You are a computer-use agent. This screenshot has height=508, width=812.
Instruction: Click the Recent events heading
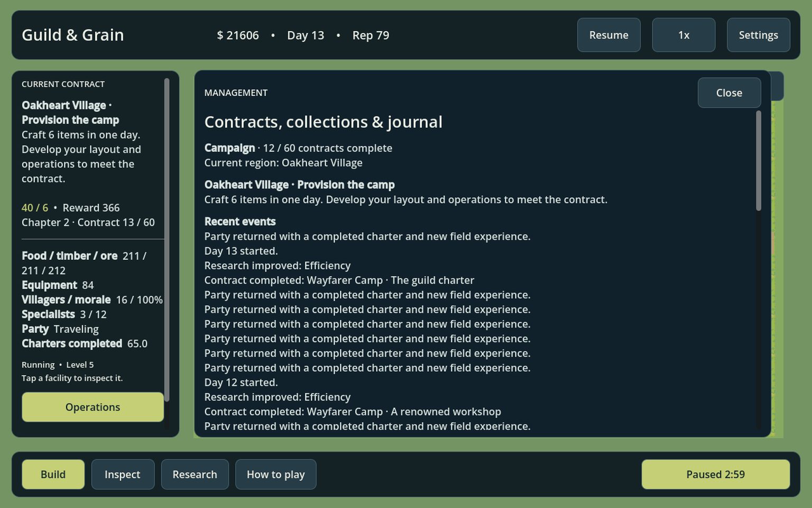point(240,221)
